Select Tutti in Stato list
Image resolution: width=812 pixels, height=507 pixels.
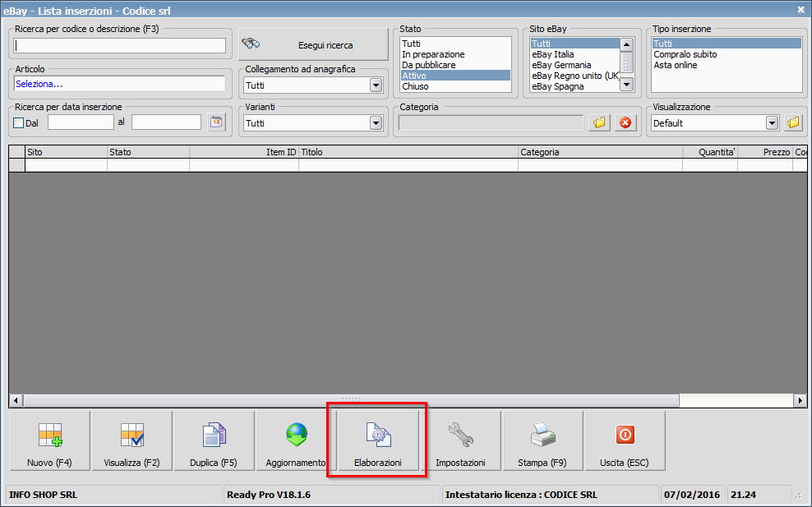[455, 44]
